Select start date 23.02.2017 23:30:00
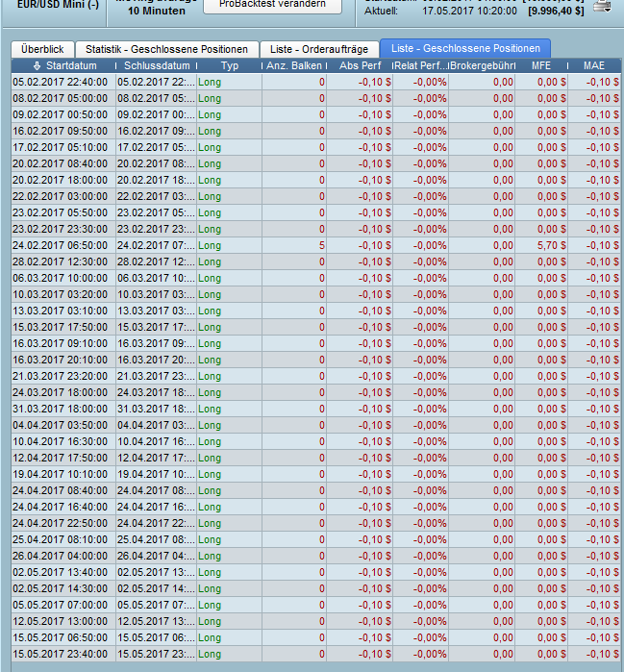 pyautogui.click(x=60, y=229)
